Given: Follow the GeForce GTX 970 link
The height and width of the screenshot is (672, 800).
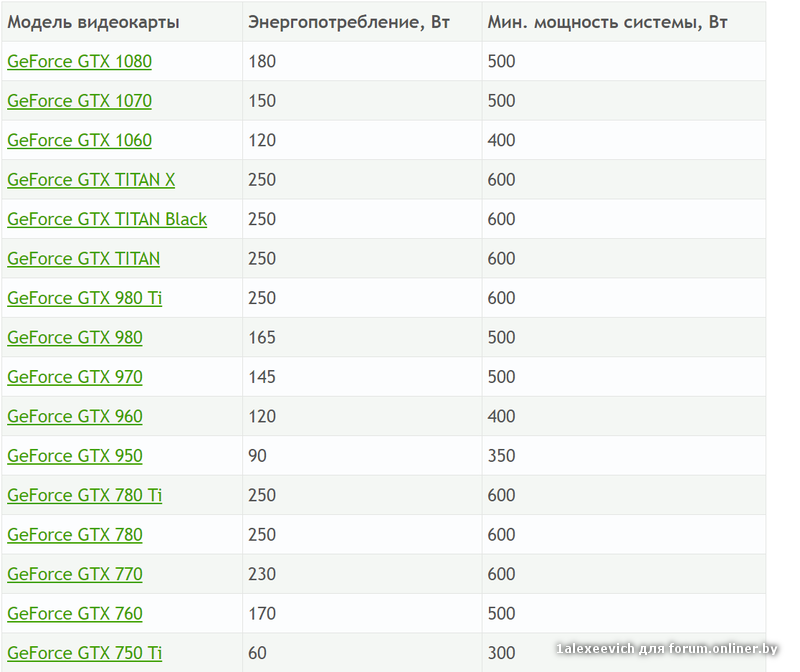Looking at the screenshot, I should [x=75, y=377].
